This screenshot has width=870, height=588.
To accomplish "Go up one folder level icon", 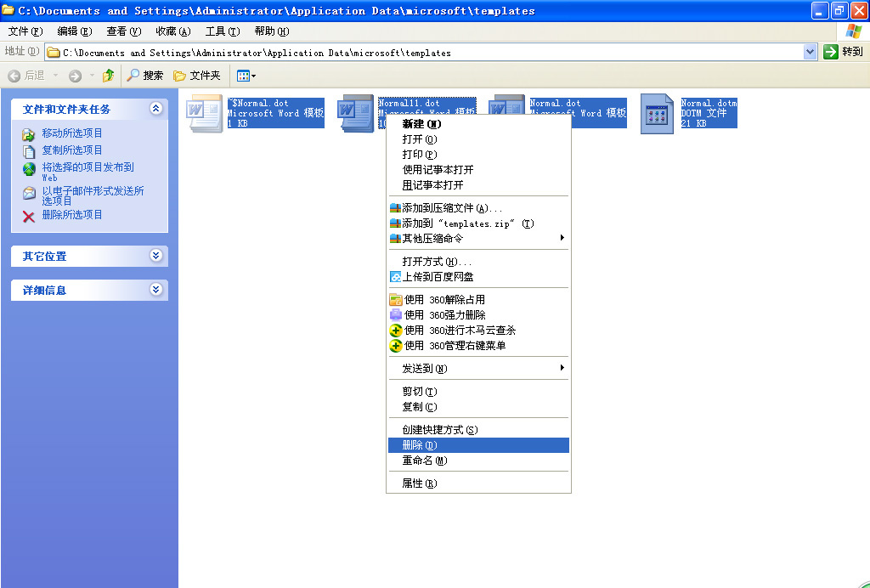I will (108, 76).
